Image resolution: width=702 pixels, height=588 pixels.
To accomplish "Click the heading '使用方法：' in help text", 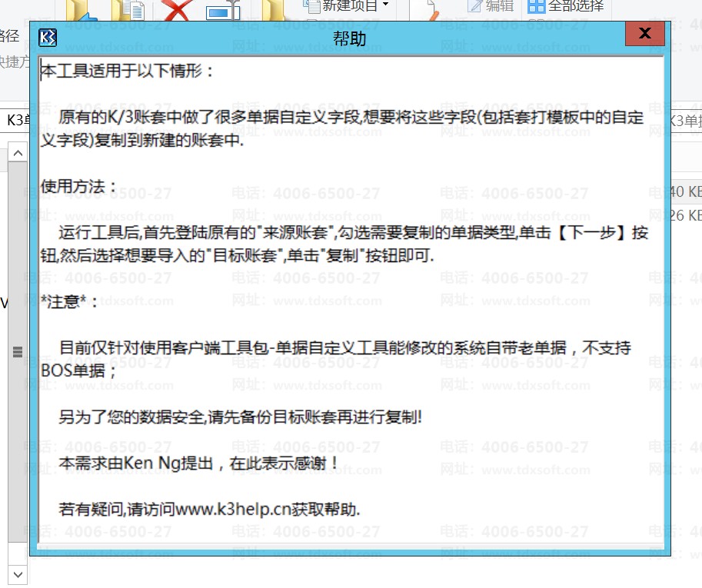I will pyautogui.click(x=79, y=186).
